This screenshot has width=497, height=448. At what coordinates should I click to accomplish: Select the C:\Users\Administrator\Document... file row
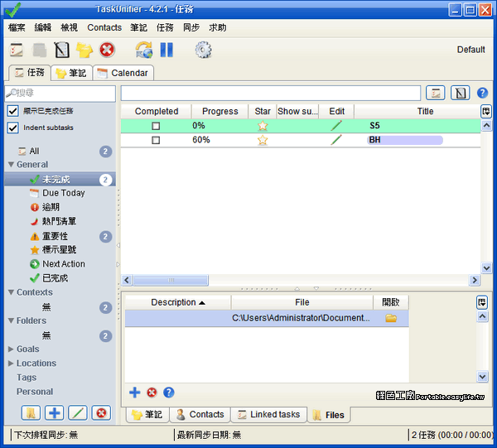point(267,318)
